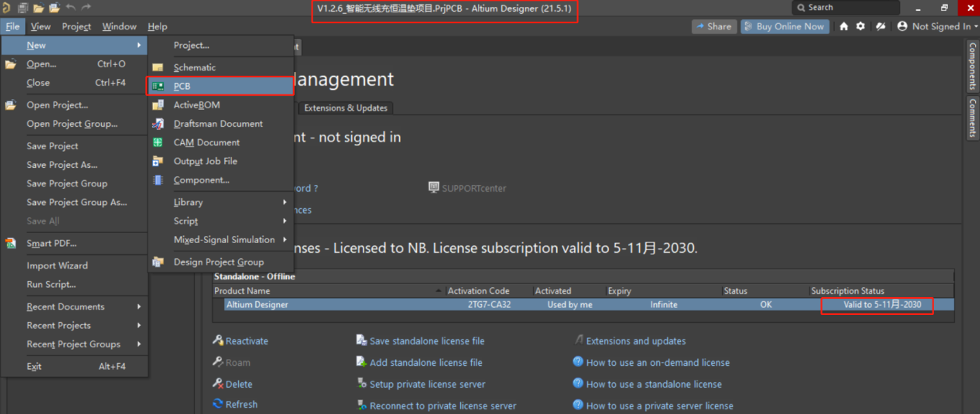The width and height of the screenshot is (980, 414).
Task: Expand the Mixed-Signal Simulation submenu
Action: (x=285, y=240)
